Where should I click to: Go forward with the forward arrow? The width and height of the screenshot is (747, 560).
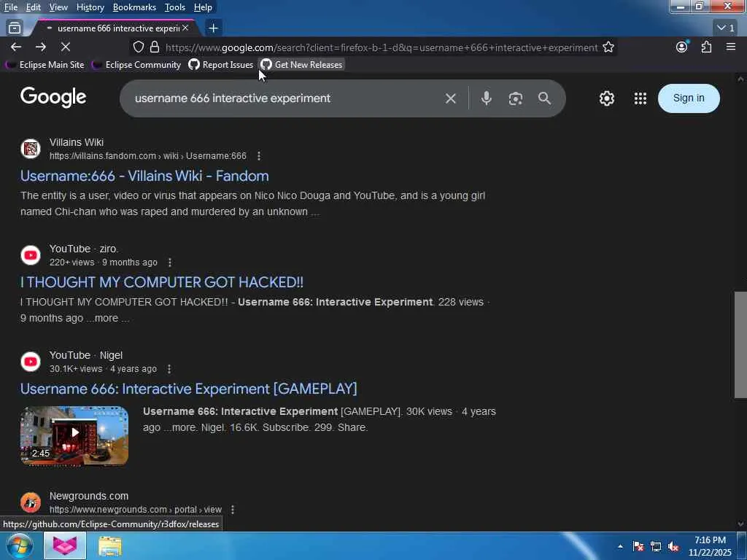(x=41, y=47)
